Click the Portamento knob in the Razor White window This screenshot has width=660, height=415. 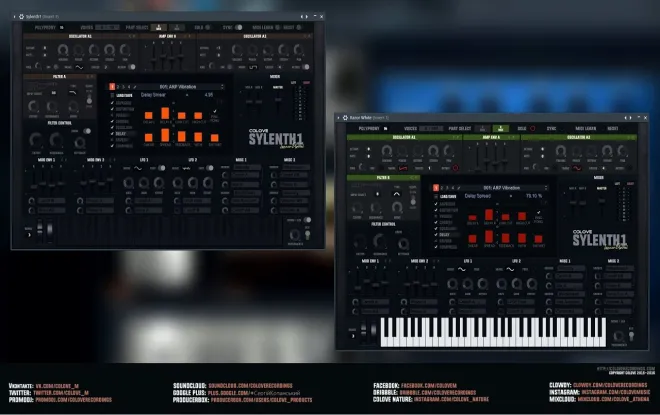pyautogui.click(x=618, y=336)
